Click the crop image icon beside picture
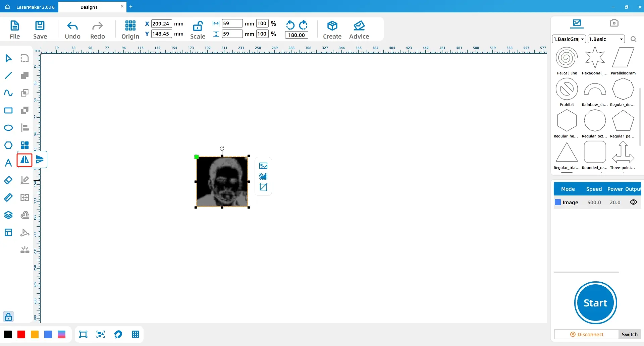This screenshot has width=644, height=346. point(263,187)
